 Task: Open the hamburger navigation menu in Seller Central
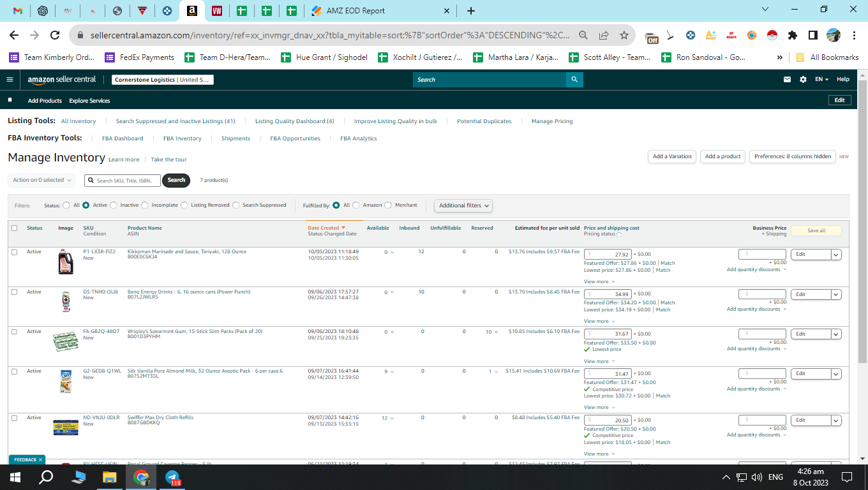click(x=10, y=80)
